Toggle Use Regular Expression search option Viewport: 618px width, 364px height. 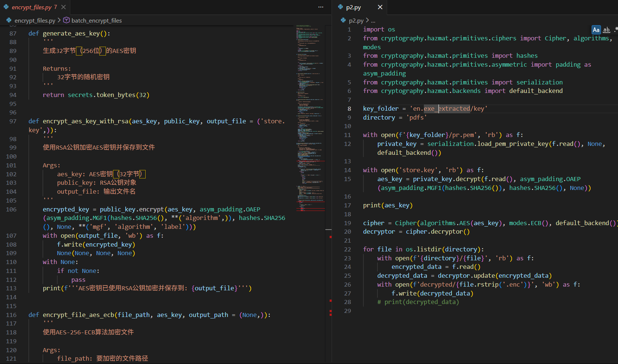[x=616, y=30]
